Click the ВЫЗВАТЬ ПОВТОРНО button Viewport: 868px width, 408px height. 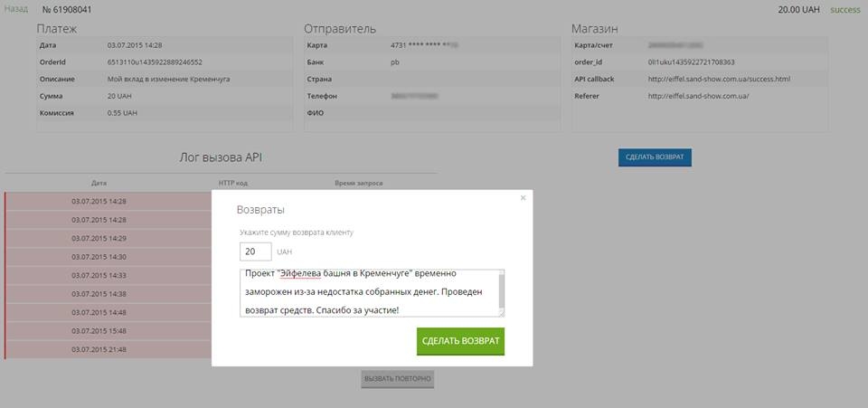pos(397,378)
